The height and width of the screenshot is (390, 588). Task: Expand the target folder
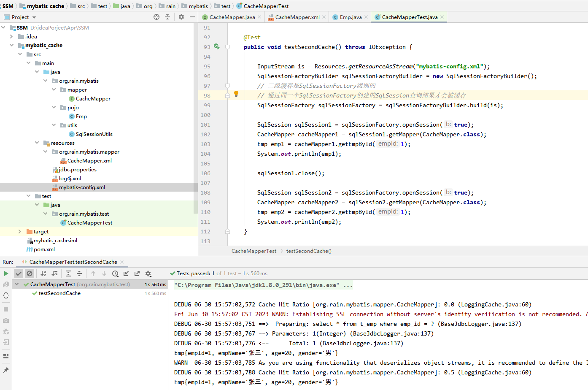pos(20,231)
